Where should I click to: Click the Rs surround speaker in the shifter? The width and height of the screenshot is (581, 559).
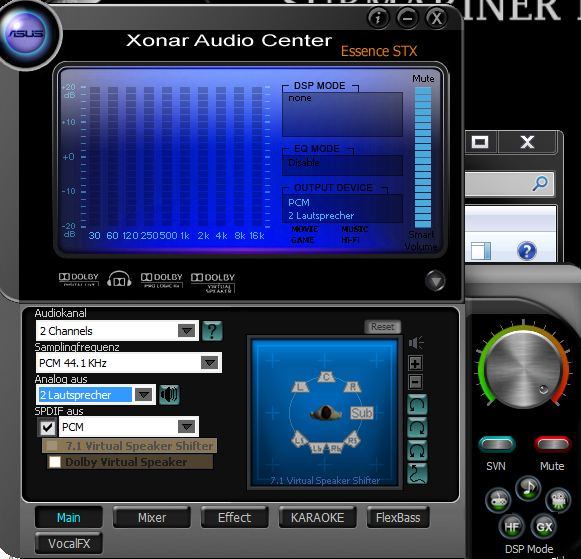coord(352,440)
